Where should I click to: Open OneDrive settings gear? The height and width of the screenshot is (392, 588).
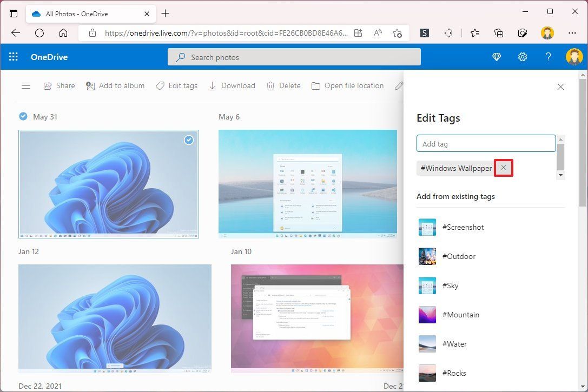coord(522,57)
